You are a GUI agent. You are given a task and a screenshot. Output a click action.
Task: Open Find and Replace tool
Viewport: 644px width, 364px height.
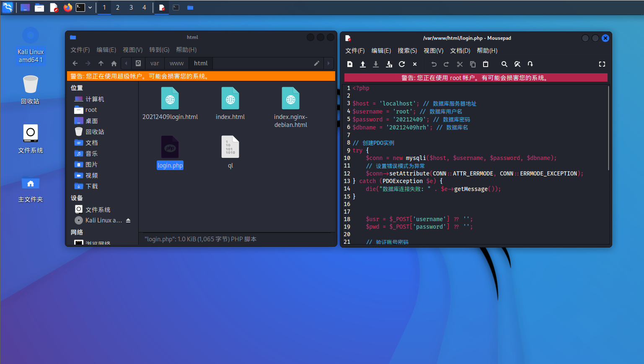(x=517, y=64)
